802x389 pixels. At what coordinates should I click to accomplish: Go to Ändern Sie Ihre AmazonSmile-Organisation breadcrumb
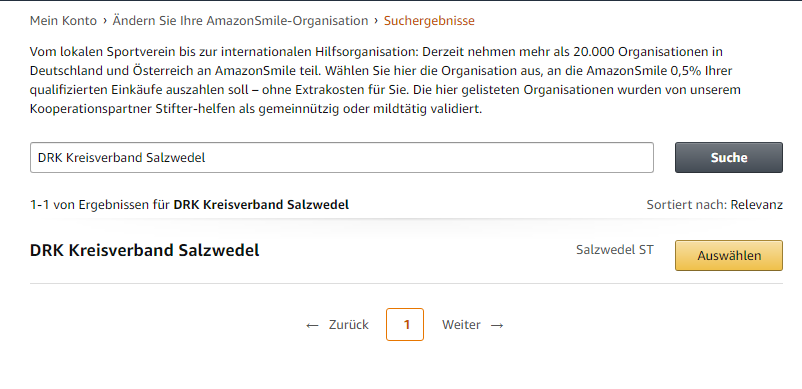(240, 21)
